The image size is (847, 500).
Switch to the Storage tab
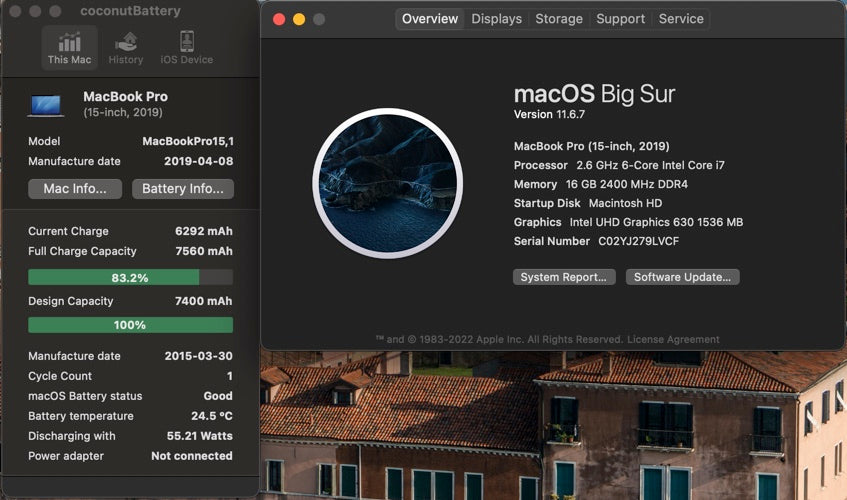559,19
